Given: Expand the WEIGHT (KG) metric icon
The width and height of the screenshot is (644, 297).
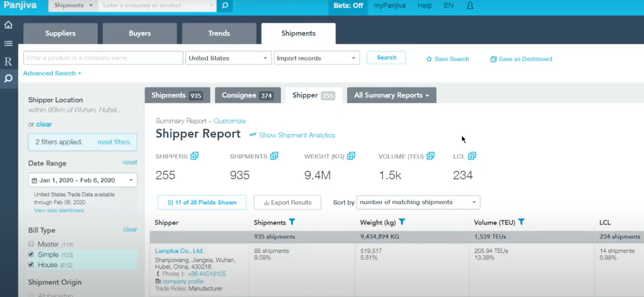Looking at the screenshot, I should tap(351, 156).
